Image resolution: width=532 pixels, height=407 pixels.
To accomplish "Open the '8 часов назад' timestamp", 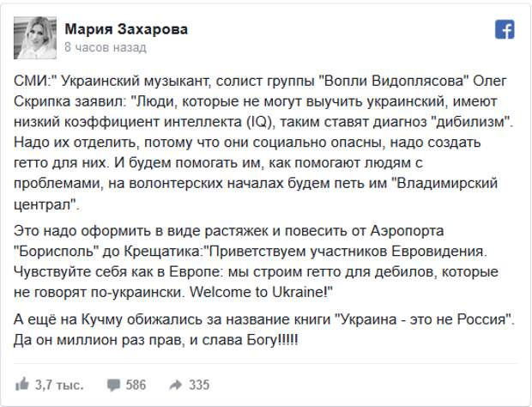I will pyautogui.click(x=106, y=47).
